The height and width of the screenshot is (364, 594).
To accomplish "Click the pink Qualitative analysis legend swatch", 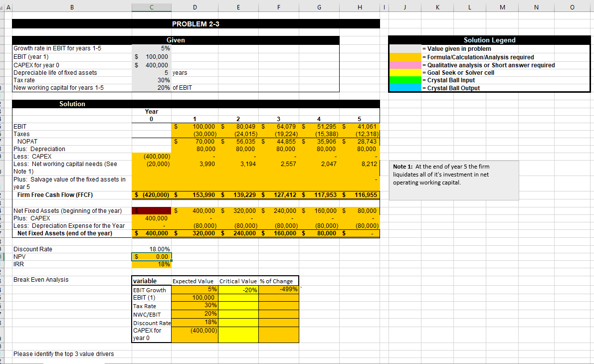I will [x=405, y=65].
